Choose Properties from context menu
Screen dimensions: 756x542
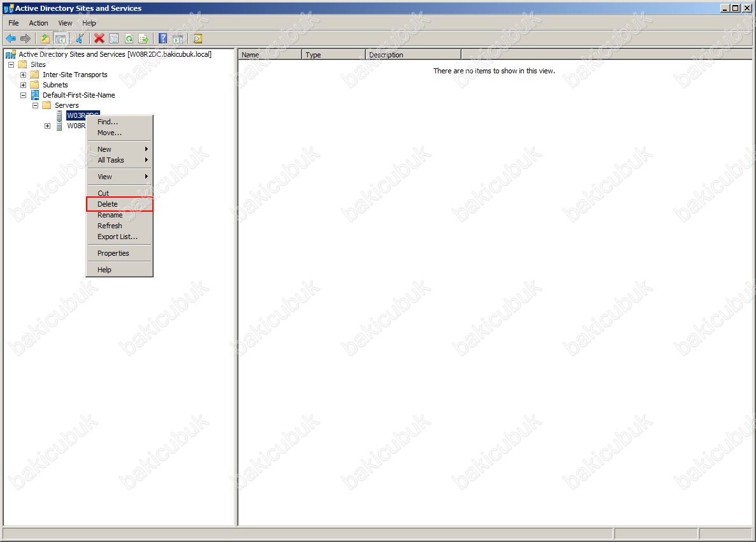tap(120, 253)
